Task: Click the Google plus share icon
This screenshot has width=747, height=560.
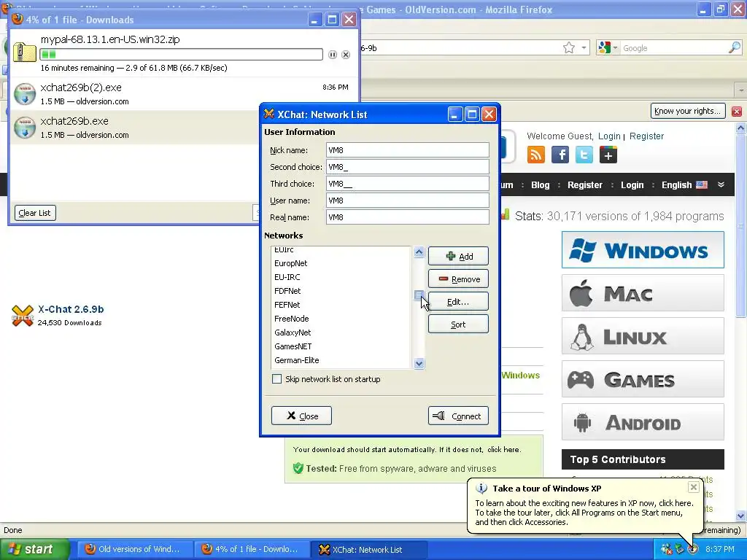Action: tap(608, 155)
